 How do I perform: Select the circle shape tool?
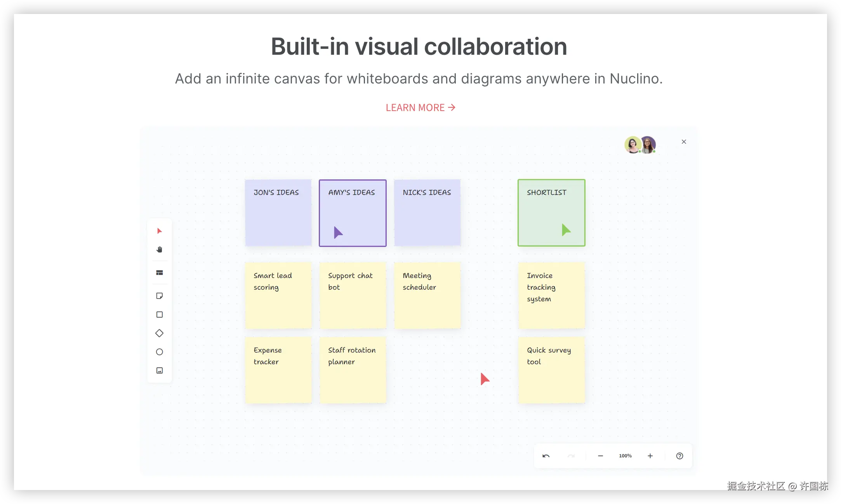coord(159,352)
